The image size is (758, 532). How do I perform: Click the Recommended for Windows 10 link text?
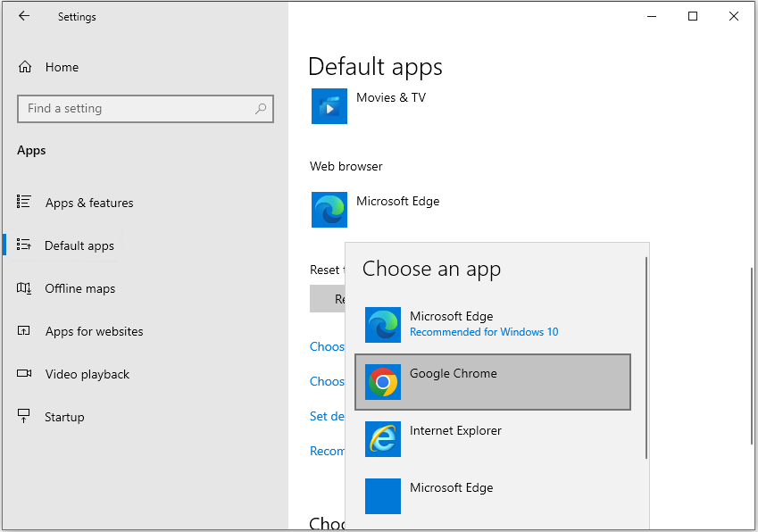[x=484, y=332]
